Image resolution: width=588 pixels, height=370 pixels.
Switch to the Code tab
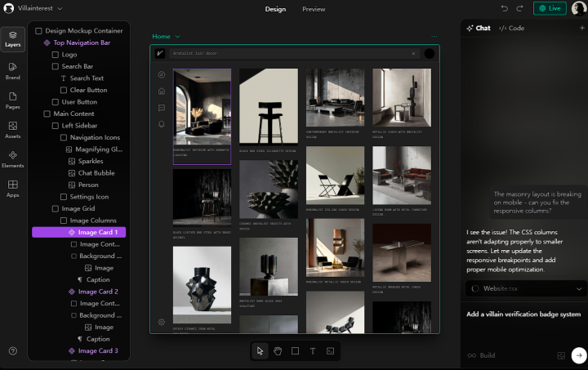[512, 28]
